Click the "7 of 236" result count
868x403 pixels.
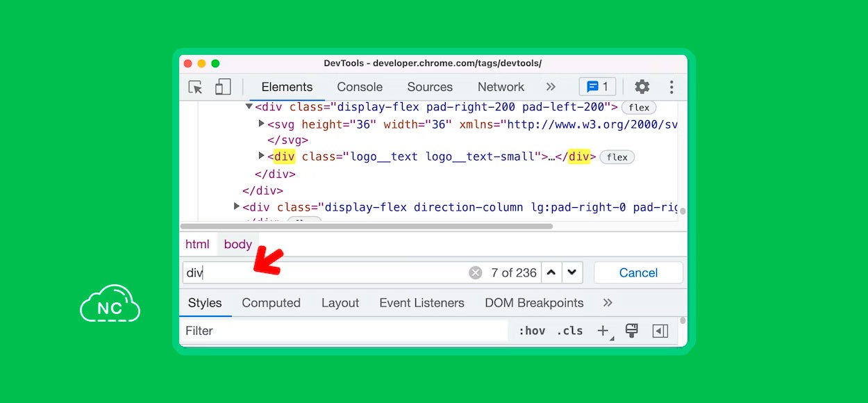[514, 273]
